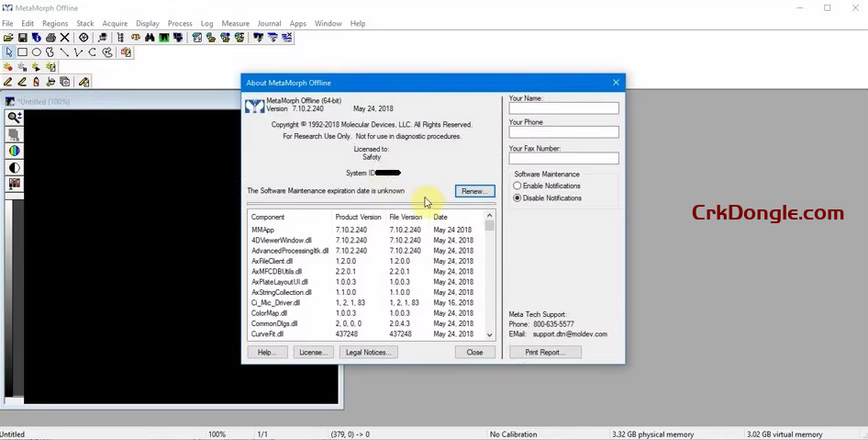Select the single line region tool
The height and width of the screenshot is (440, 868).
coord(64,52)
